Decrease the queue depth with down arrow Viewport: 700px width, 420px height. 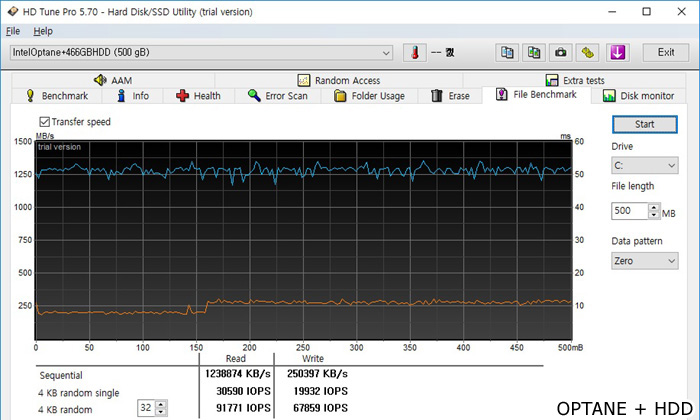[161, 412]
